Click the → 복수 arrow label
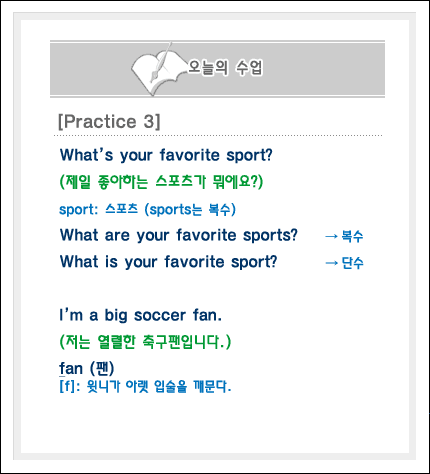430x474 pixels. click(344, 236)
